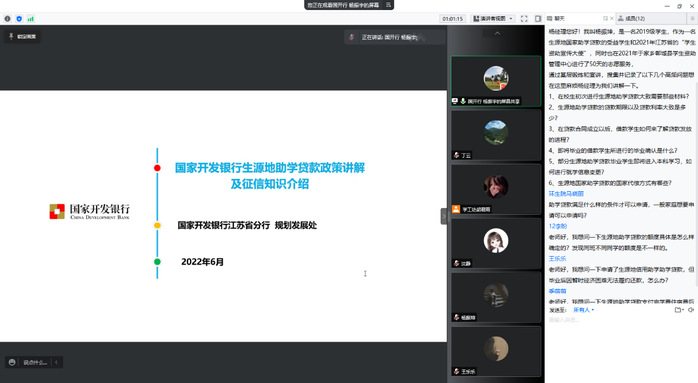Click the China Development Bank logo
Viewport: 698px width, 383px height.
click(89, 211)
